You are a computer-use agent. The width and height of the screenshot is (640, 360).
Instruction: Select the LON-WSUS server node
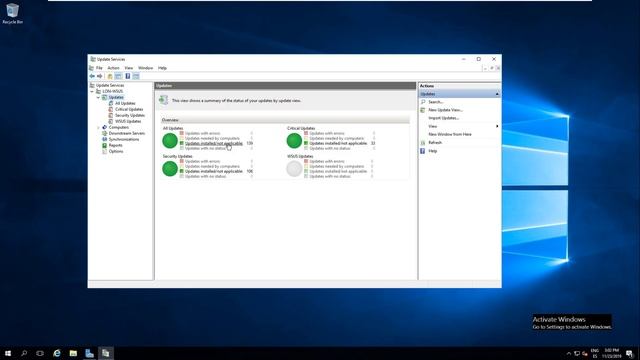click(x=113, y=91)
